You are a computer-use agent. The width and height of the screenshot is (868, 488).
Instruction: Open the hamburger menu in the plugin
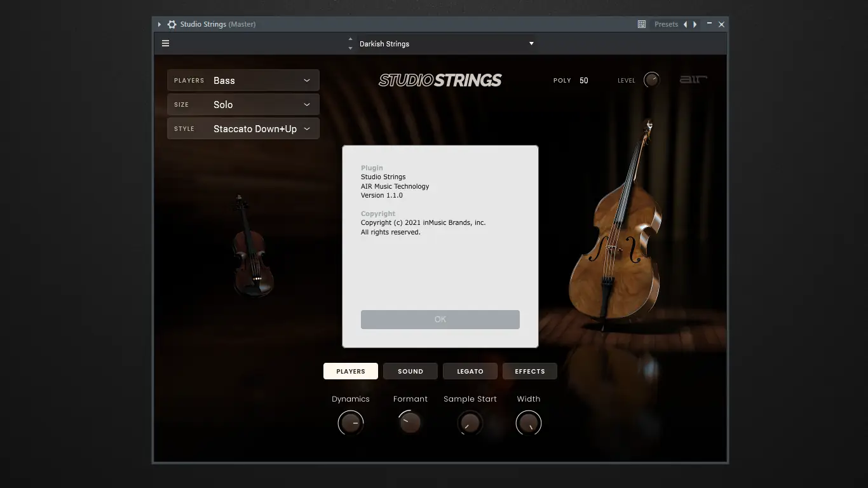[165, 44]
